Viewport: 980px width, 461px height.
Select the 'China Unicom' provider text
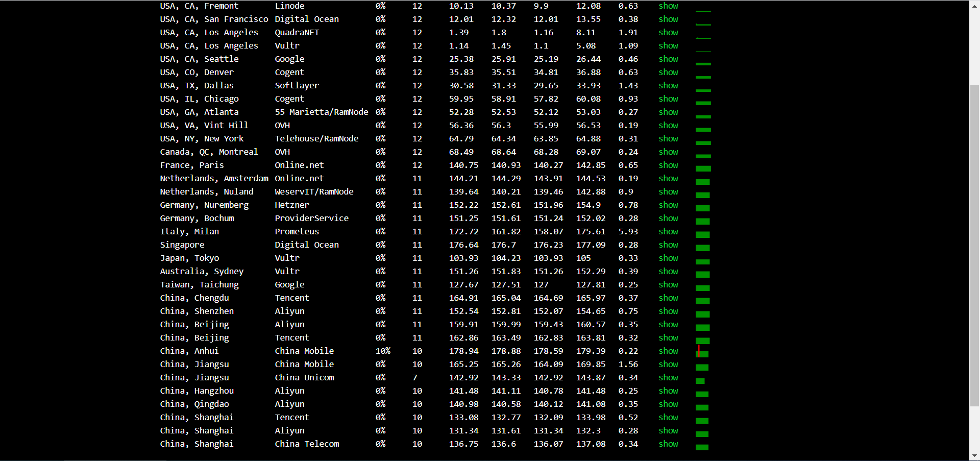click(x=304, y=378)
